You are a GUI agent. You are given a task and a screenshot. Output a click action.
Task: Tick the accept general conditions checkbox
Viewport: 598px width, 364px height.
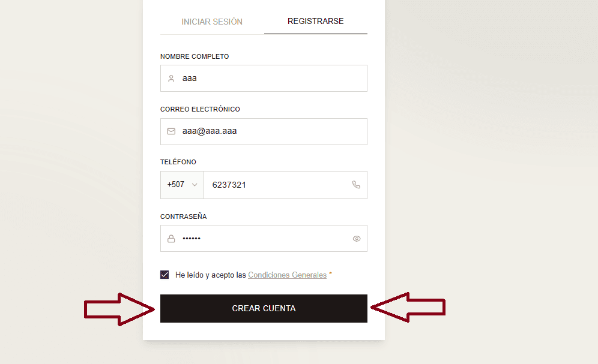coord(165,275)
